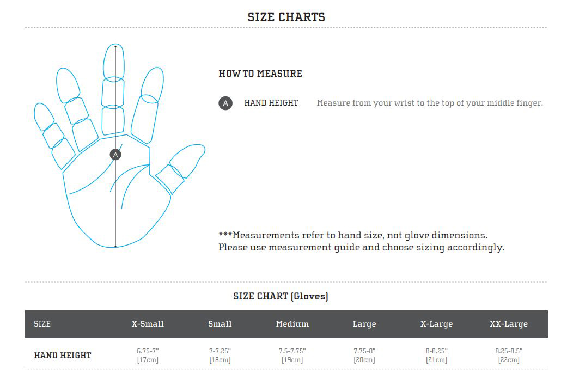Select the XX-Large column header
Image resolution: width=573 pixels, height=392 pixels.
509,324
